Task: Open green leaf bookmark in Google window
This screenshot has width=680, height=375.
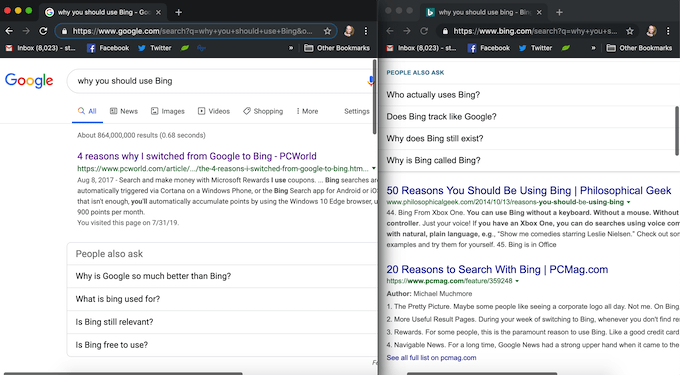Action: tap(185, 48)
